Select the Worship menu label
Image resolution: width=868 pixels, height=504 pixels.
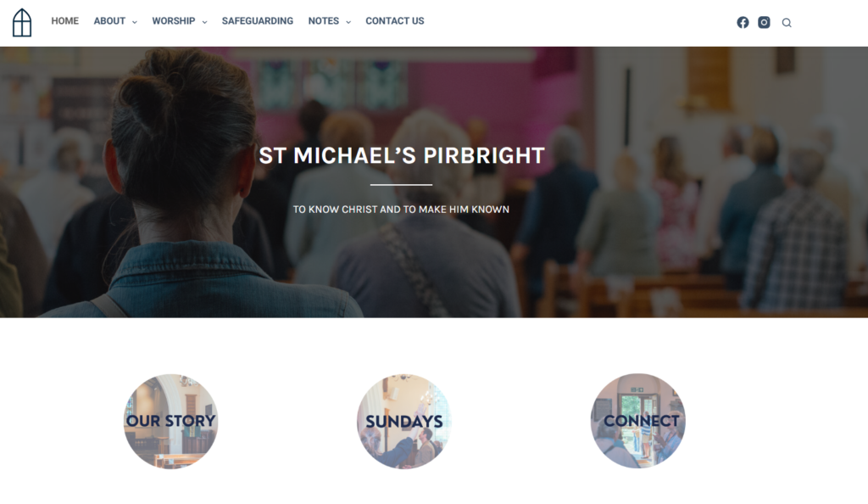click(173, 21)
